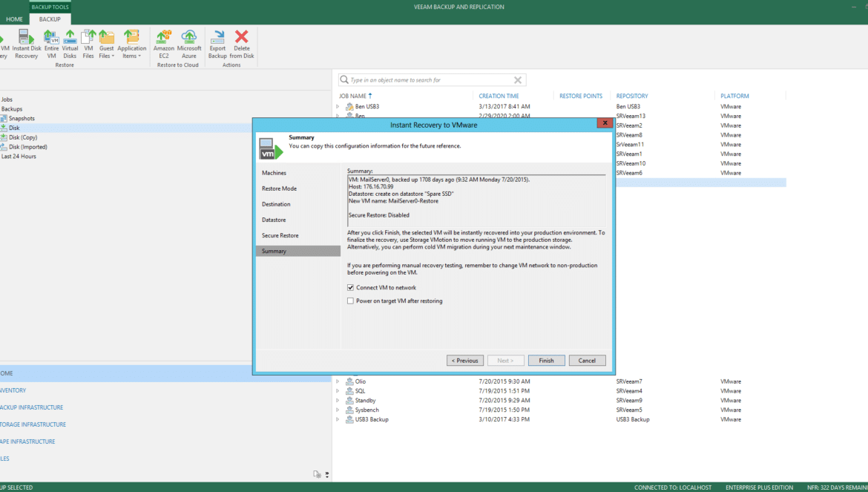Open Guest Files dropdown
The width and height of the screenshot is (868, 492).
(x=106, y=44)
